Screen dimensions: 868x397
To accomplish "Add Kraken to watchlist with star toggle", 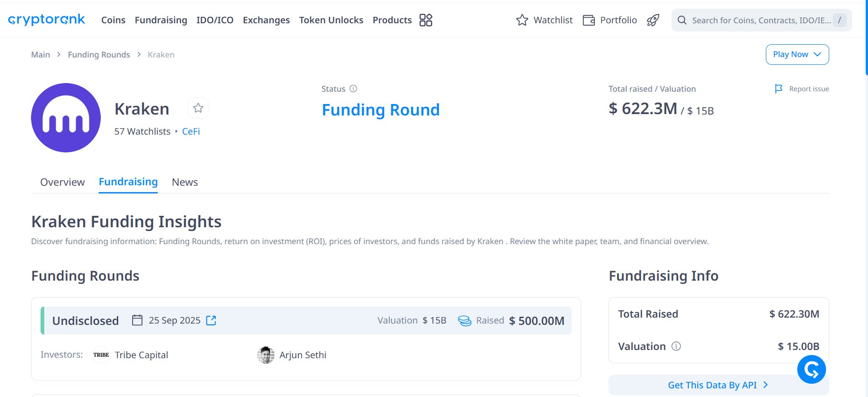I will click(198, 108).
